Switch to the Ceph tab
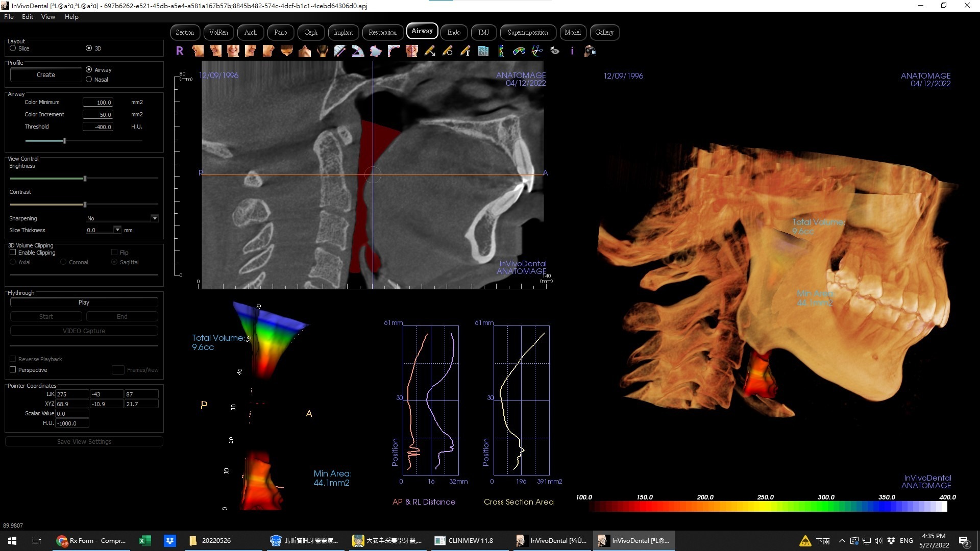The image size is (980, 551). 310,33
